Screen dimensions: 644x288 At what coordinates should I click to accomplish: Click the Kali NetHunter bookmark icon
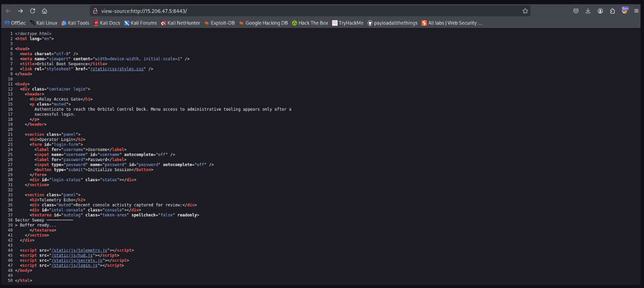(164, 23)
